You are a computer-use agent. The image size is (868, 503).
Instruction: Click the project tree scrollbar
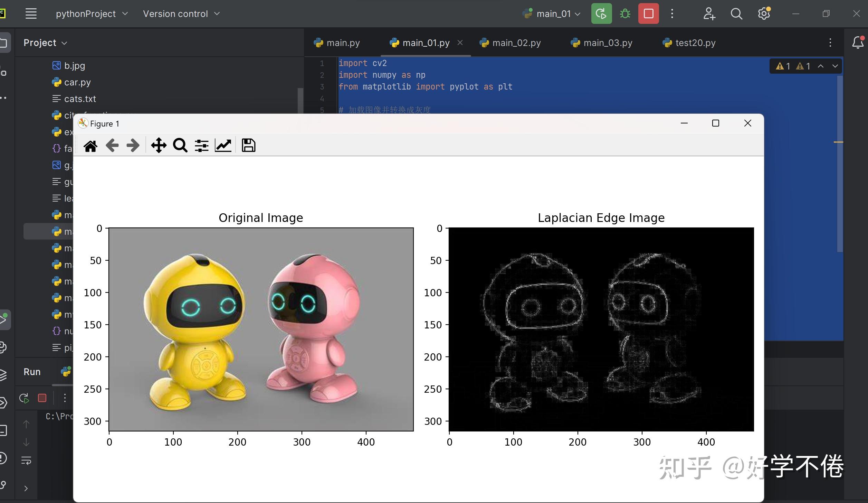(301, 101)
